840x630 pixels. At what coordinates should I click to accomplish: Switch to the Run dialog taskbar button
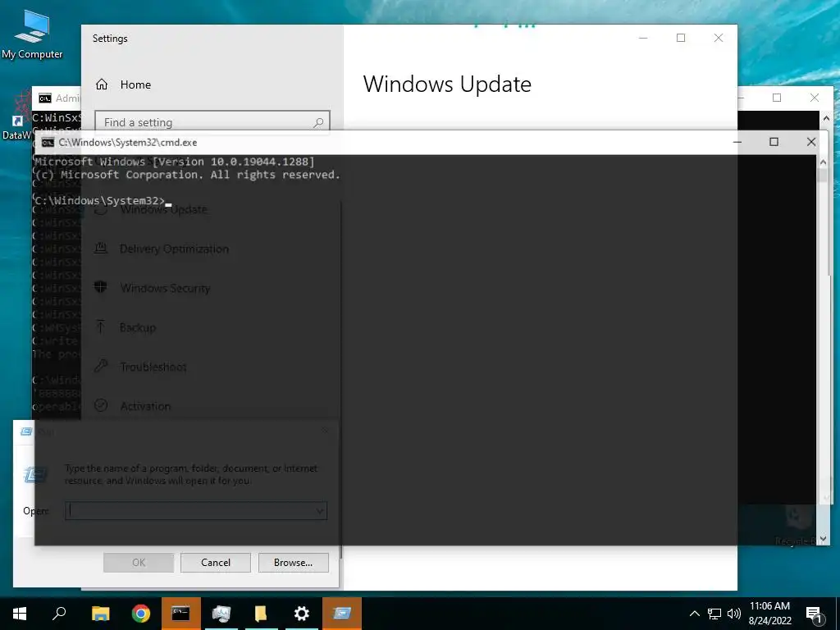[342, 614]
